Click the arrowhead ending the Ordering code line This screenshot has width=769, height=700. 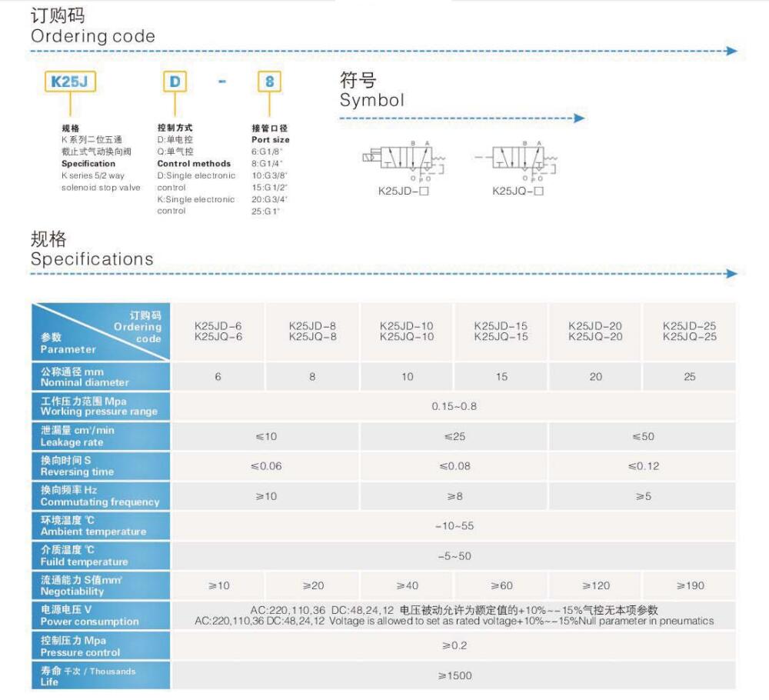click(x=731, y=52)
